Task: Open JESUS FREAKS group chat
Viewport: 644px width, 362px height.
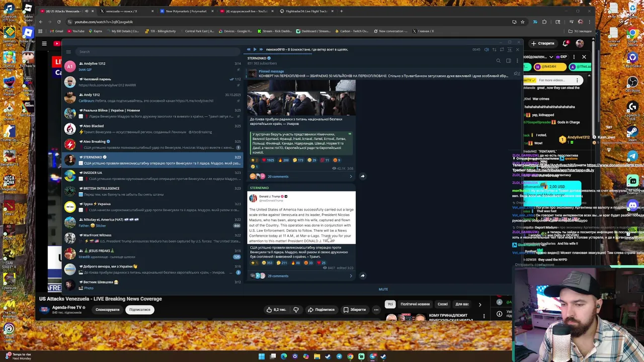Action: (152, 253)
